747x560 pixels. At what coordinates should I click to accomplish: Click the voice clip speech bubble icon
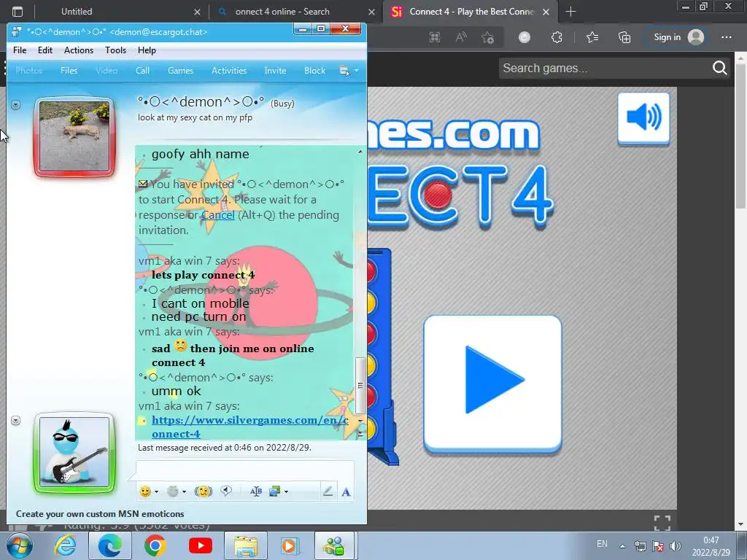pos(226,491)
